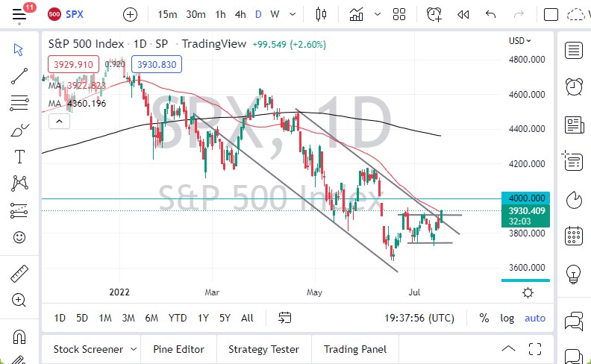
Task: Open the Strategy Tester tab
Action: (x=263, y=349)
